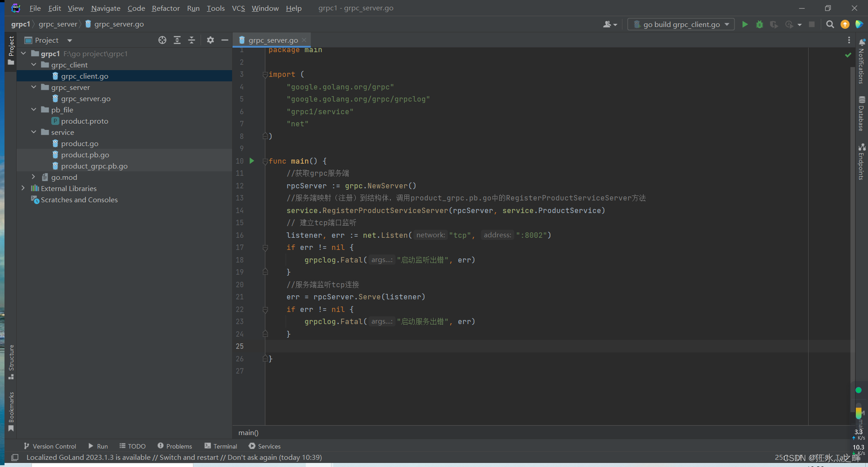Run the go build grpc_client.go configuration
This screenshot has height=467, width=868.
pyautogui.click(x=745, y=24)
